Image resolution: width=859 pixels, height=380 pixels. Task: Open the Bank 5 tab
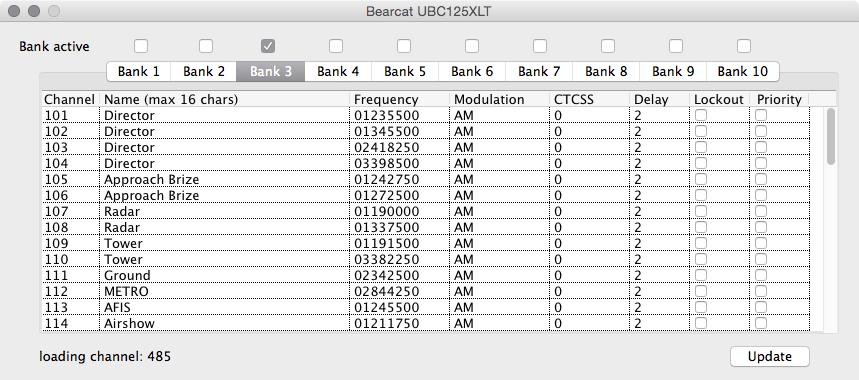tap(405, 71)
